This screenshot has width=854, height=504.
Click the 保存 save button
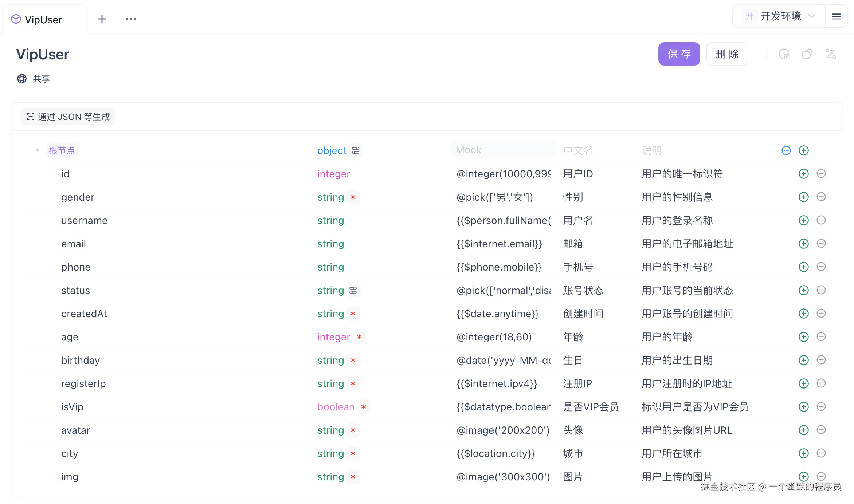[679, 54]
